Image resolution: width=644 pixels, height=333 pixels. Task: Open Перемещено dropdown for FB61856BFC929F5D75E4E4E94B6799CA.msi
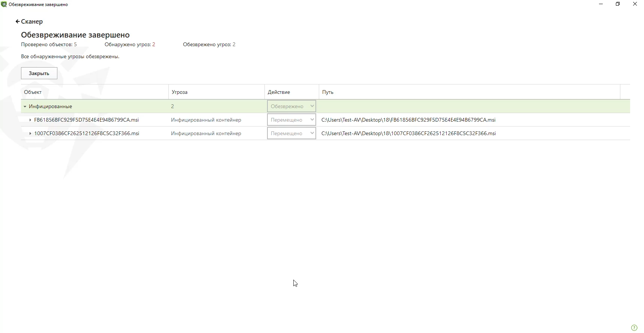pyautogui.click(x=291, y=120)
